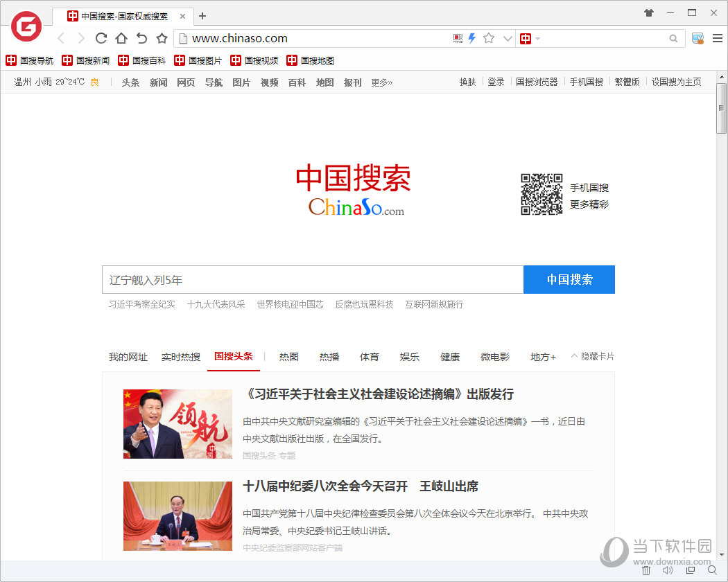
Task: Open the 领航 news thumbnail
Action: [x=177, y=424]
